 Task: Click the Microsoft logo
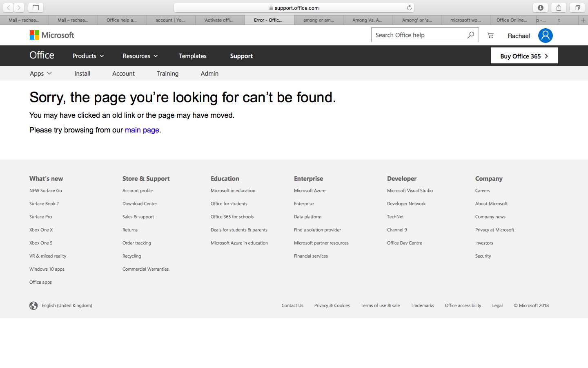(52, 35)
